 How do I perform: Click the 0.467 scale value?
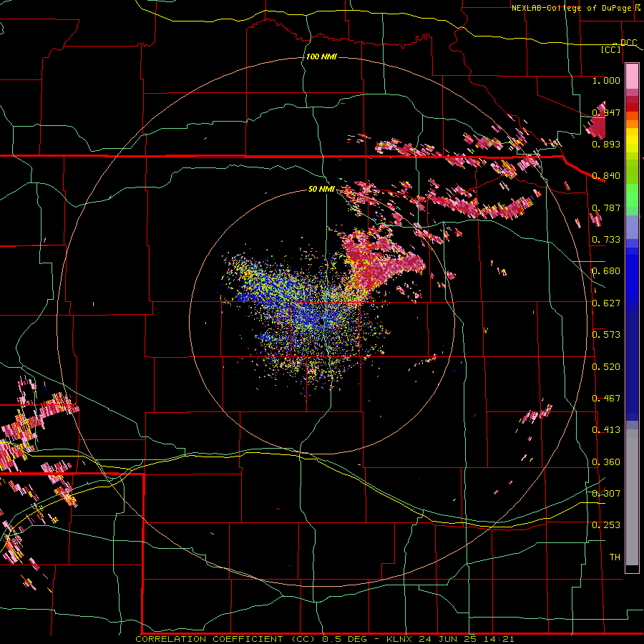[606, 399]
